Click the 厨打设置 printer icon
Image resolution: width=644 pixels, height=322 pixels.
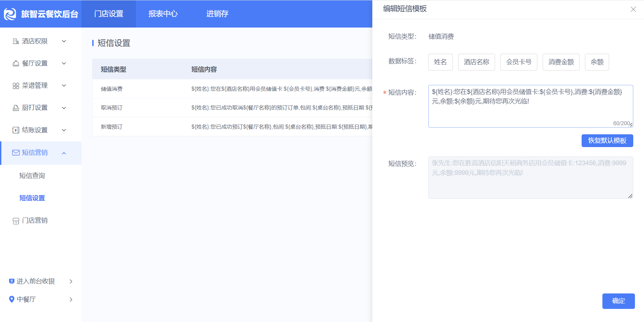(16, 108)
